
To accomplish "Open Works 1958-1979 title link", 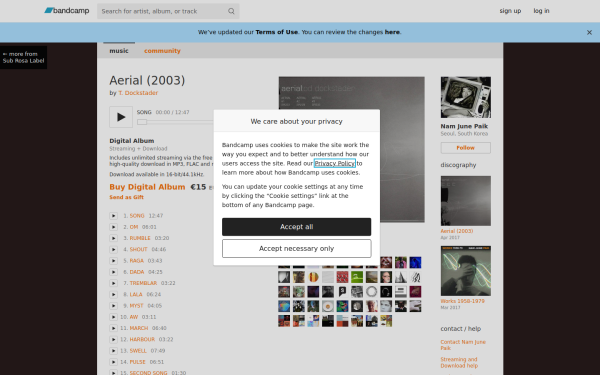I will [463, 301].
